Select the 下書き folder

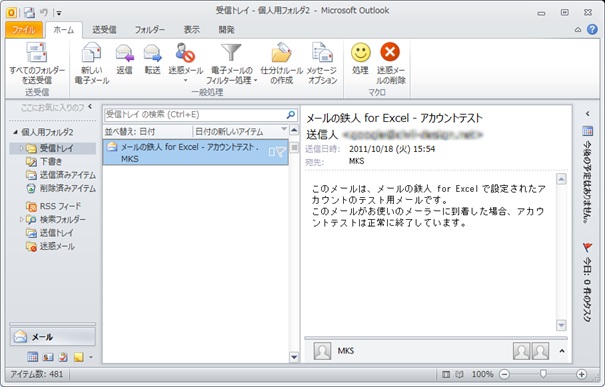[x=51, y=161]
